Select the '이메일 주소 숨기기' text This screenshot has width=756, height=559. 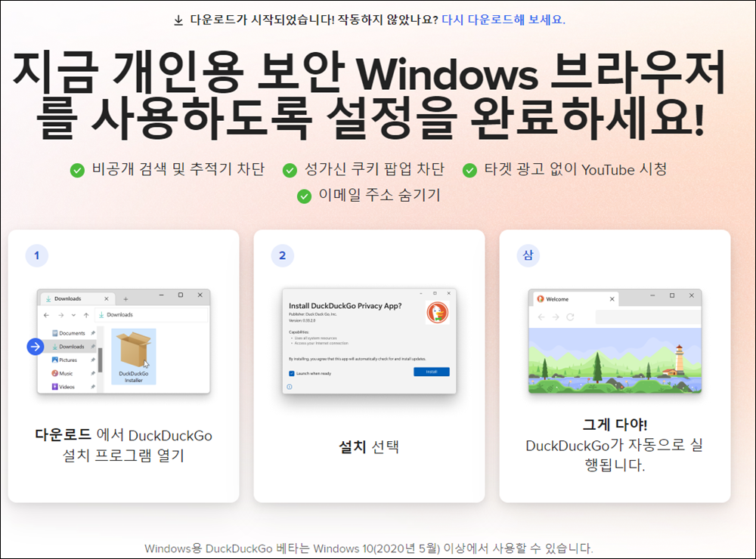(x=380, y=195)
